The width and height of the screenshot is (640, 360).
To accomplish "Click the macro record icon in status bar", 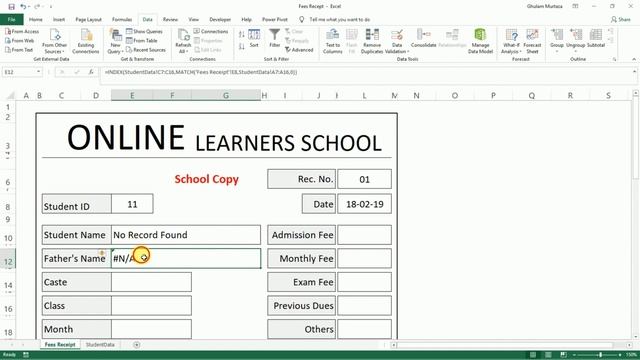I will tap(26, 355).
